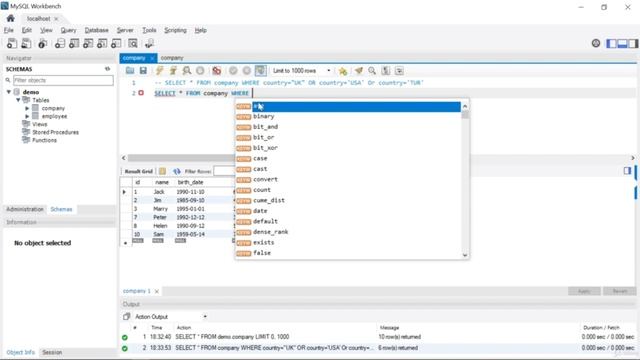Select the Stored Procedures tree item
This screenshot has width=640, height=360.
(55, 132)
